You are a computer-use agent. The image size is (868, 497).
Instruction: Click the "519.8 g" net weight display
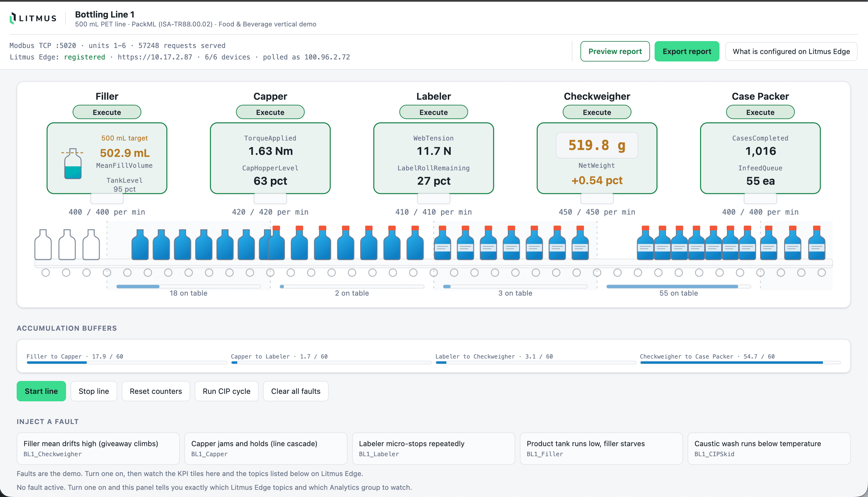coord(597,145)
